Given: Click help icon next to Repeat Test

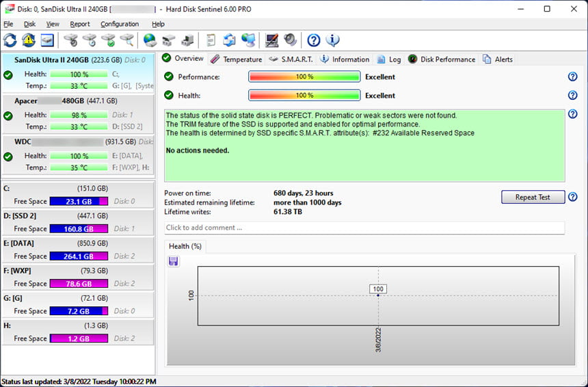Looking at the screenshot, I should 573,197.
